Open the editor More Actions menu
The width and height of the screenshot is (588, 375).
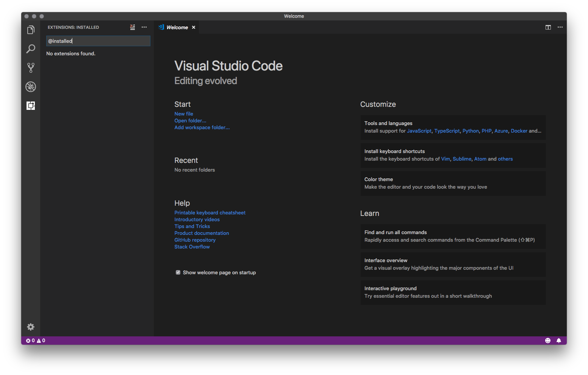(x=560, y=27)
